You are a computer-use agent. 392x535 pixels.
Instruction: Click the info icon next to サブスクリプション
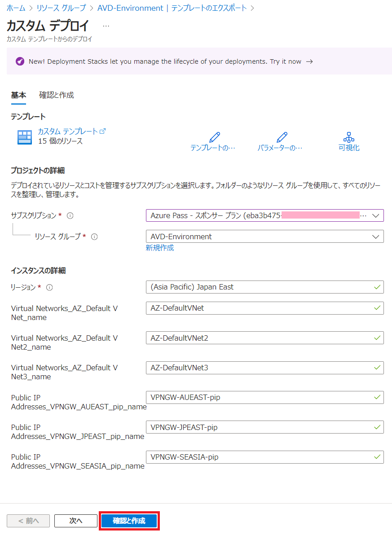coord(70,215)
